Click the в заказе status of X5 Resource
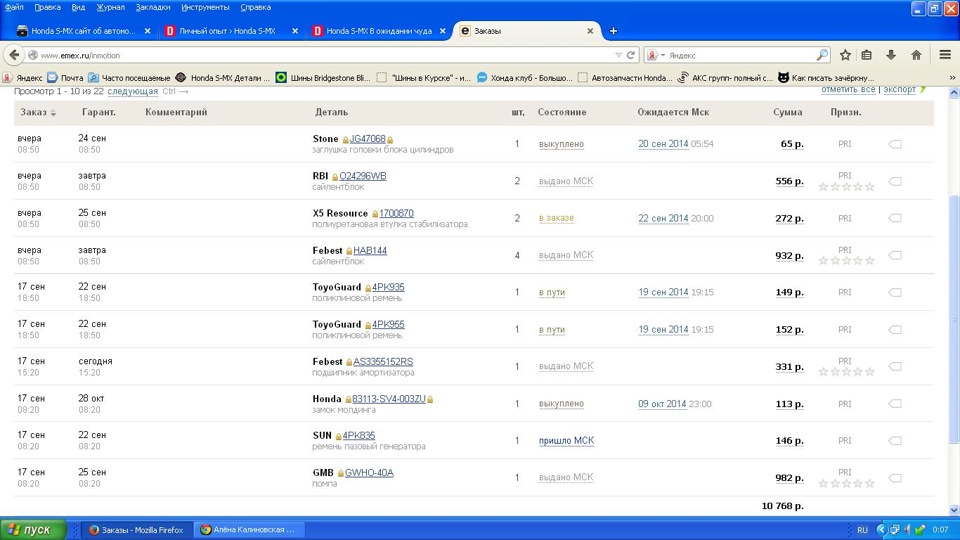The height and width of the screenshot is (540, 960). pos(557,218)
